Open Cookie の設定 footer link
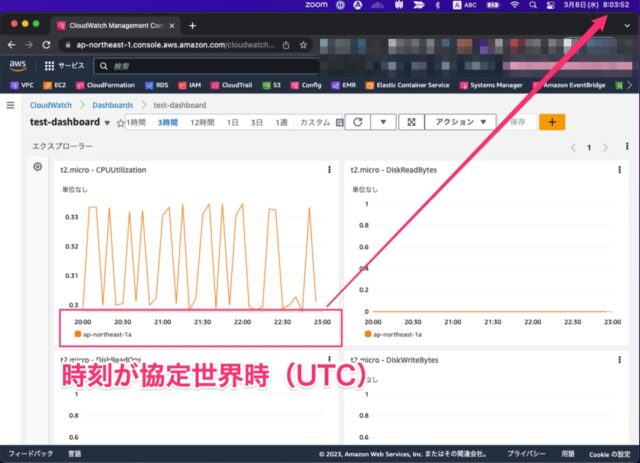The width and height of the screenshot is (640, 463). pos(609,454)
